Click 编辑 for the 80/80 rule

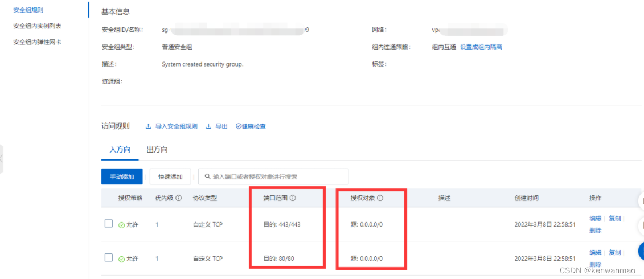595,252
